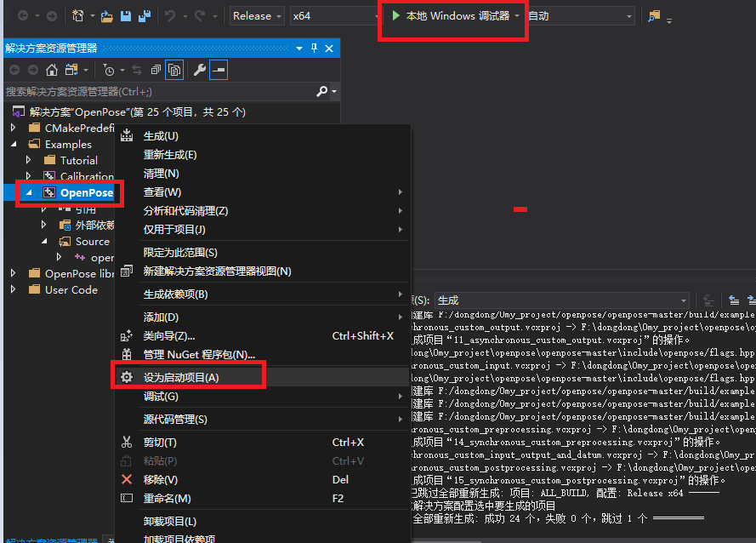Click the pending changes filter clock icon
This screenshot has width=756, height=543.
[109, 70]
